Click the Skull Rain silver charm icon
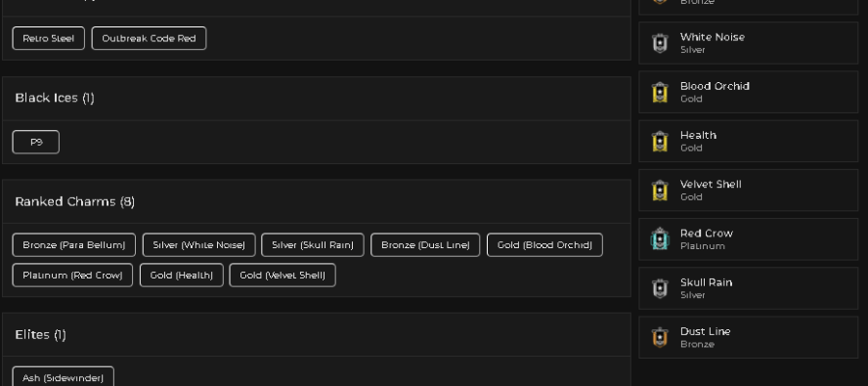868x386 pixels. tap(660, 289)
